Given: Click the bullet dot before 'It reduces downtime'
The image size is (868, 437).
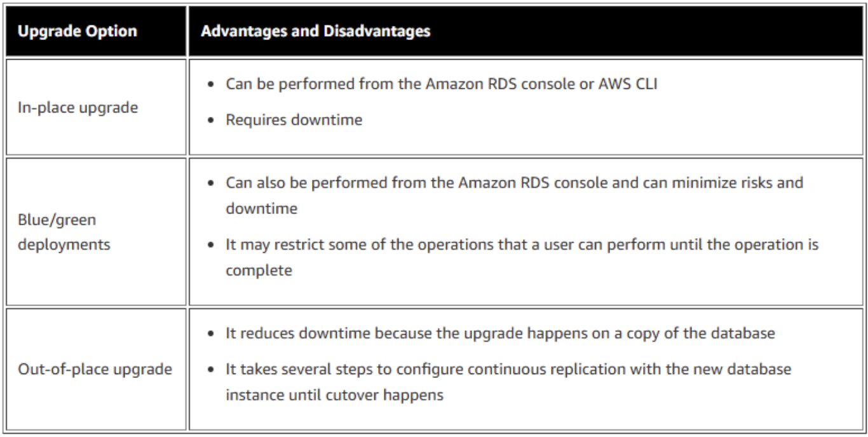Looking at the screenshot, I should click(x=214, y=335).
